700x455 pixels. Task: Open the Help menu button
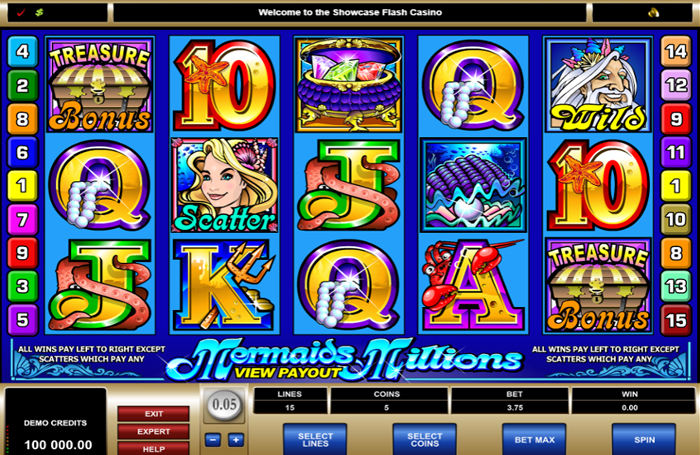coord(154,449)
